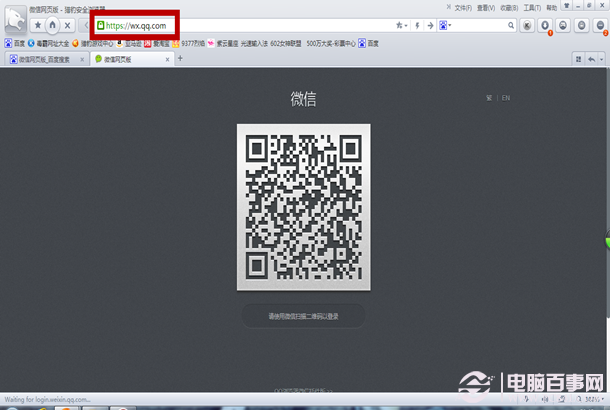This screenshot has width=610, height=410.
Task: Close the 微信网页版_百度搜索 tab
Action: click(x=82, y=60)
